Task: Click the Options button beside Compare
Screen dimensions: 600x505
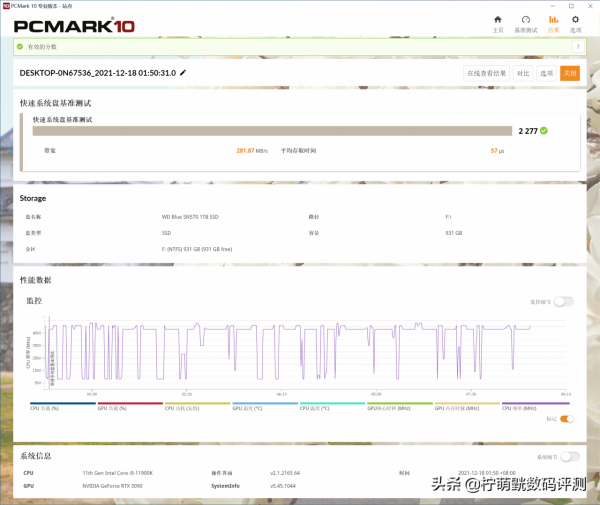Action: [x=546, y=73]
